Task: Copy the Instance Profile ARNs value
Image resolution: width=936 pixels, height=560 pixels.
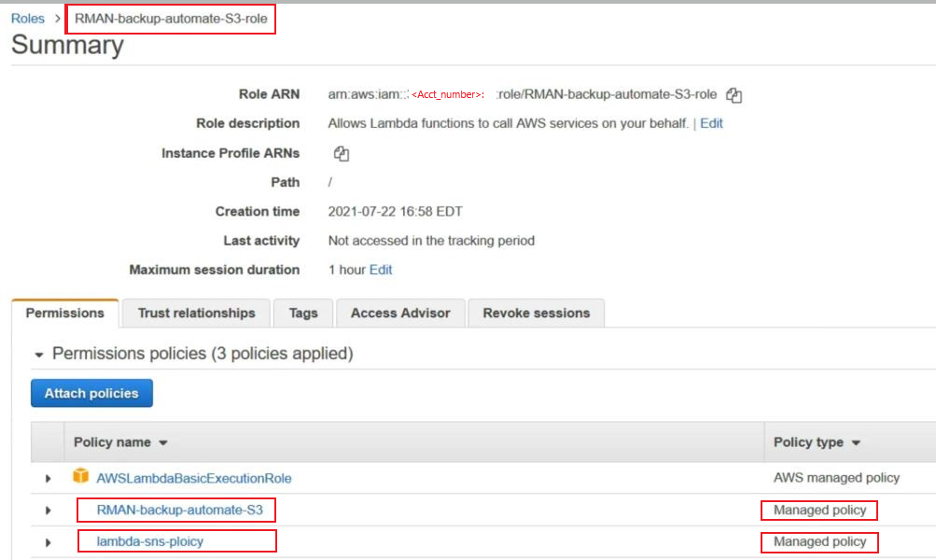Action: [x=342, y=153]
